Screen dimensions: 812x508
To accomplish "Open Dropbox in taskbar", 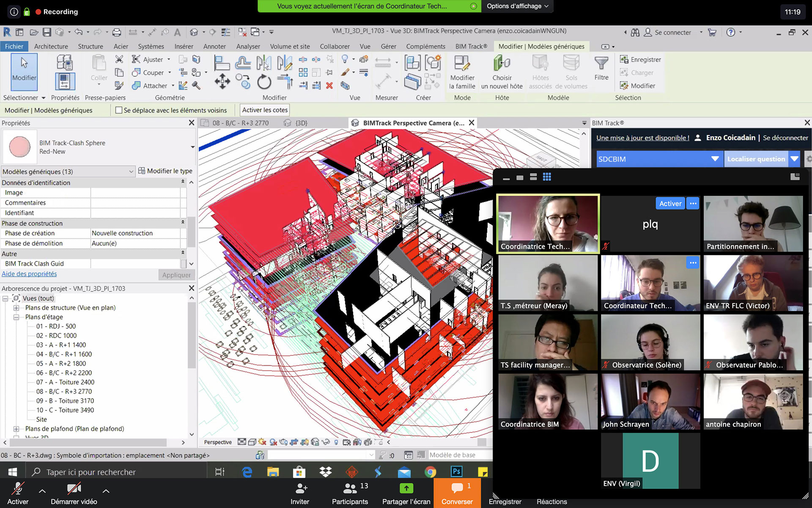I will point(325,472).
